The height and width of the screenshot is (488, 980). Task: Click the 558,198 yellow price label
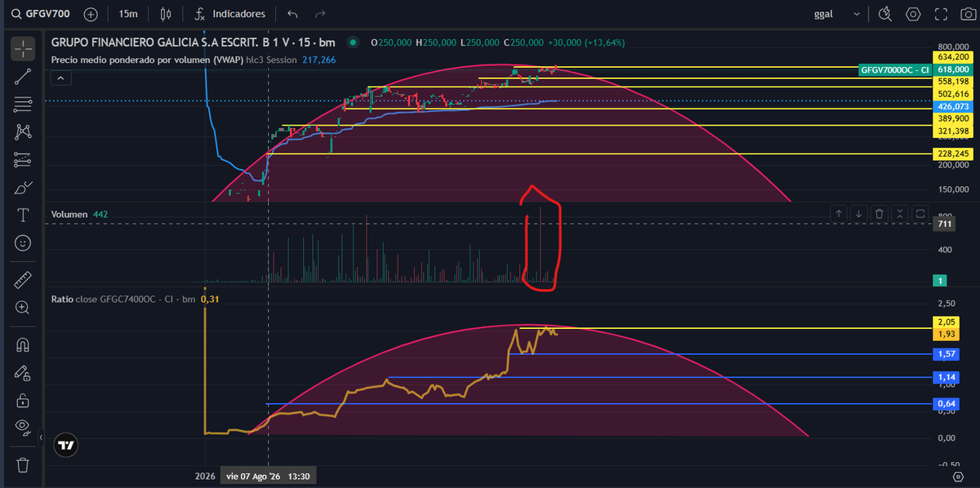954,82
